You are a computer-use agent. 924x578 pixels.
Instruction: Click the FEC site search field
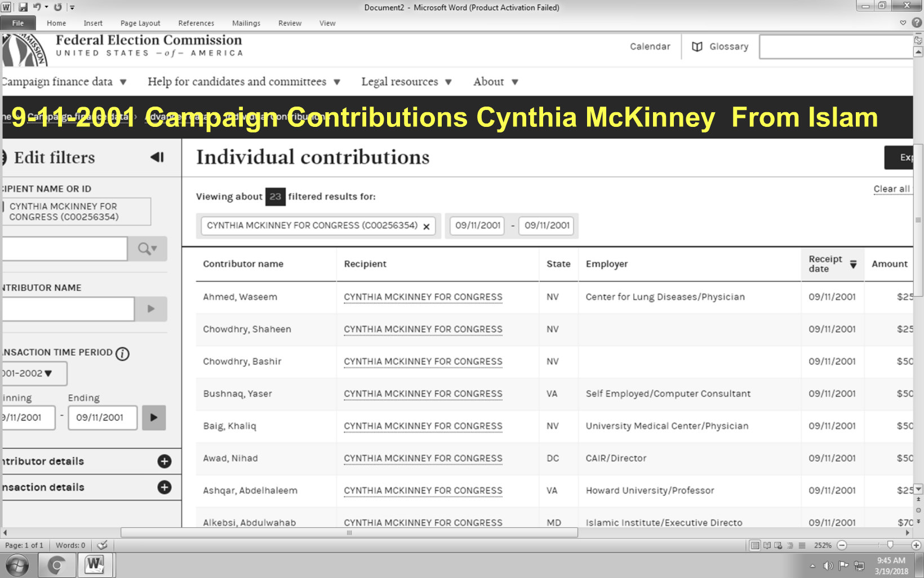(836, 47)
